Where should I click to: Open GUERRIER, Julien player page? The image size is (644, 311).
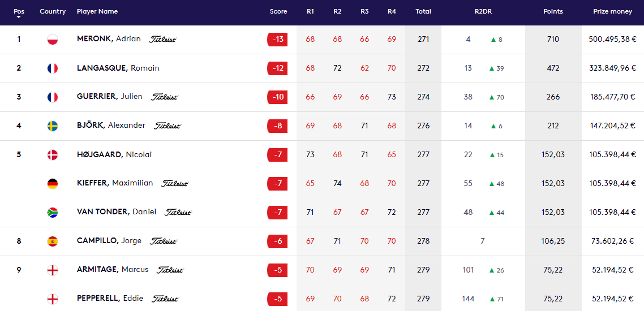point(109,97)
